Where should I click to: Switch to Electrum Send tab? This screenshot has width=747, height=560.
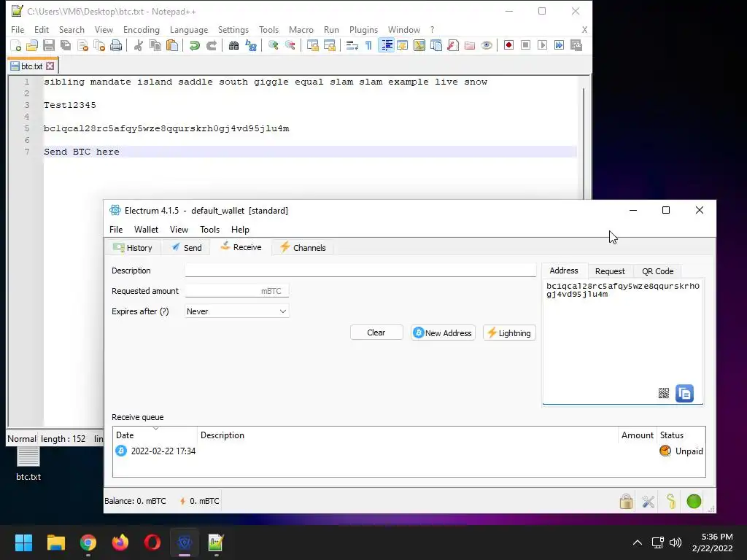pyautogui.click(x=186, y=248)
